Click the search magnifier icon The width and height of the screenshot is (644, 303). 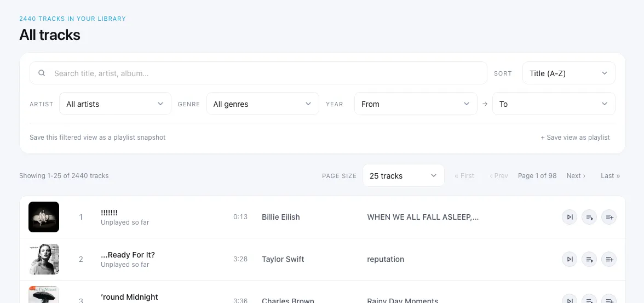(x=42, y=73)
